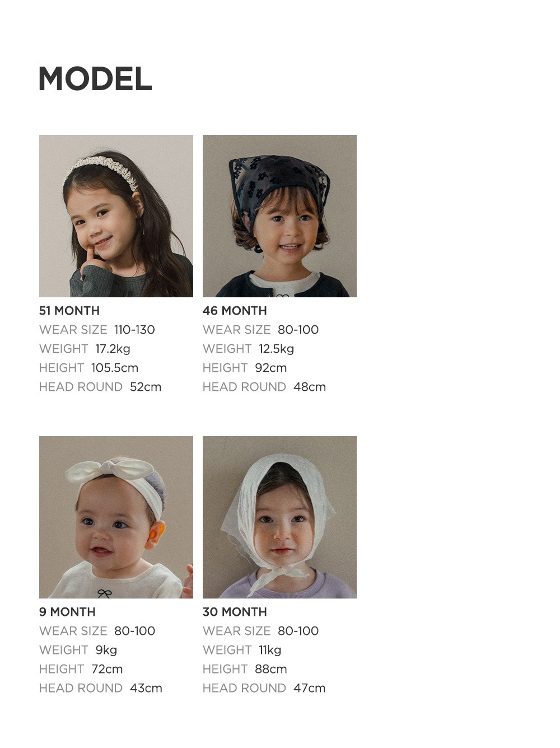Click weight 12.5kg value
Viewport: 560px width, 748px height.
(x=276, y=349)
